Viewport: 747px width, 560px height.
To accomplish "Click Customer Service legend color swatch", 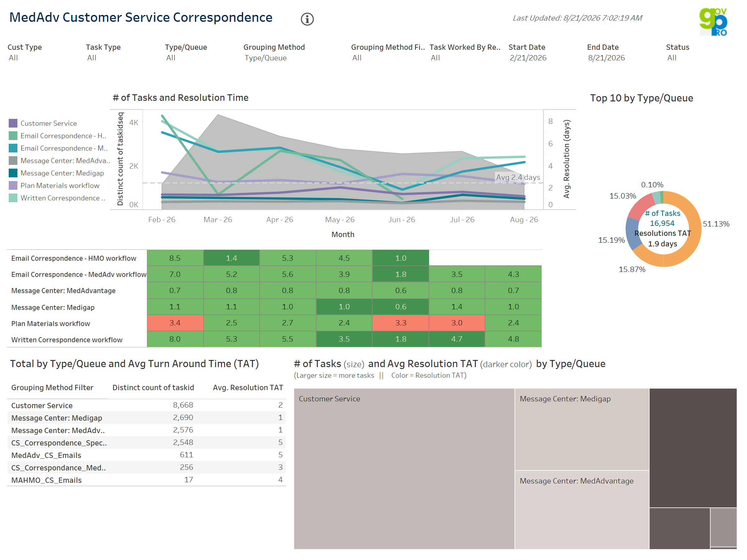I will point(13,123).
